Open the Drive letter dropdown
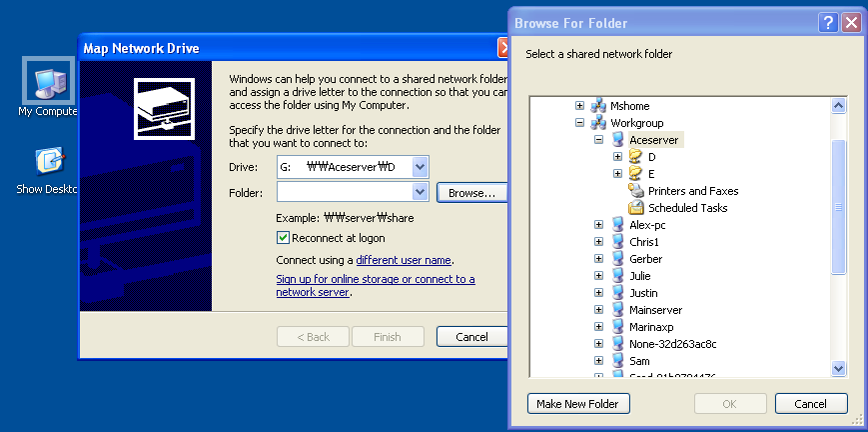 tap(421, 167)
